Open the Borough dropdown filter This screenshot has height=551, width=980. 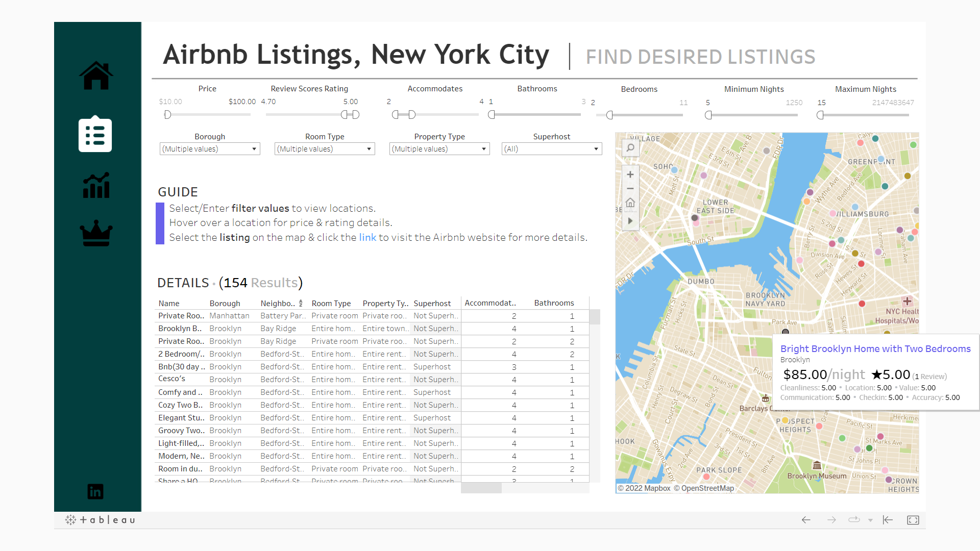pos(210,149)
